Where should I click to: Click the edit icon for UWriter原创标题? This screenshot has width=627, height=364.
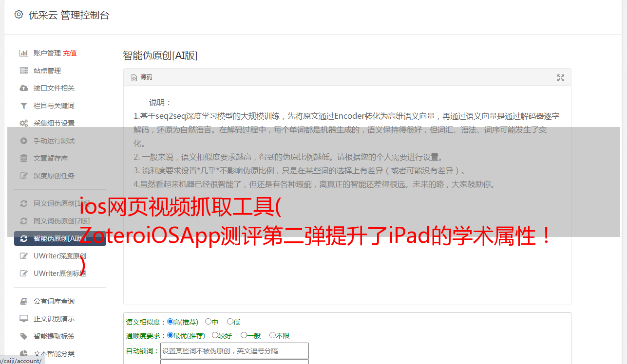click(x=23, y=273)
